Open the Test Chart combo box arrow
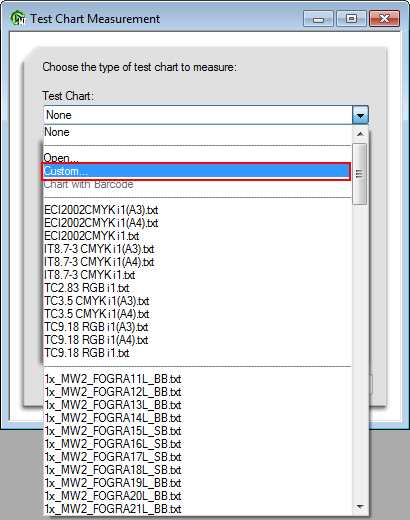Image resolution: width=410 pixels, height=520 pixels. click(360, 115)
